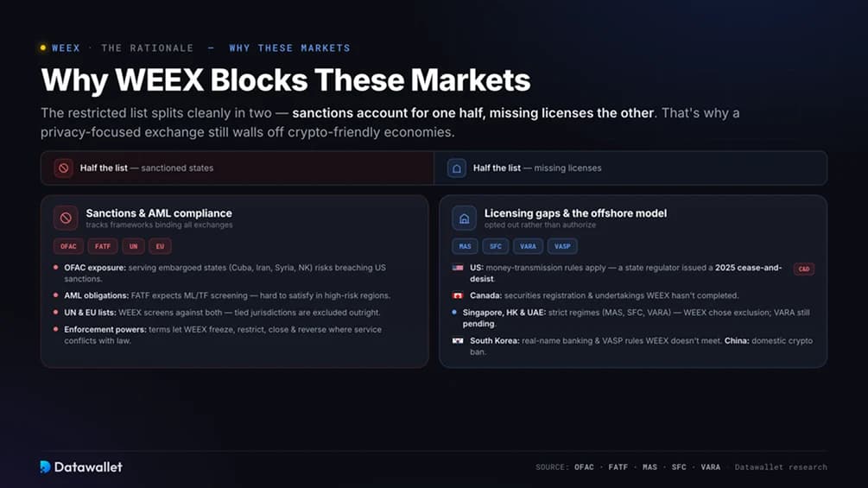Select the EU tag

[160, 246]
